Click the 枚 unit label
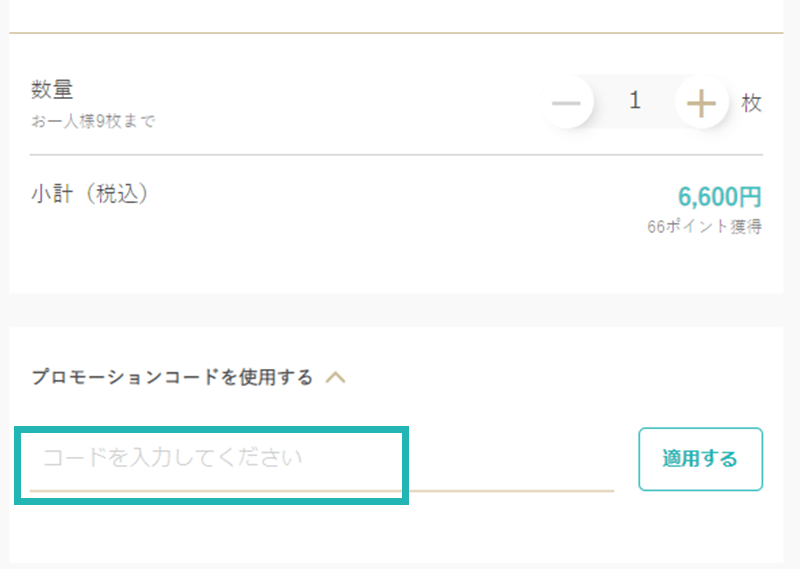This screenshot has width=800, height=569. (x=752, y=103)
